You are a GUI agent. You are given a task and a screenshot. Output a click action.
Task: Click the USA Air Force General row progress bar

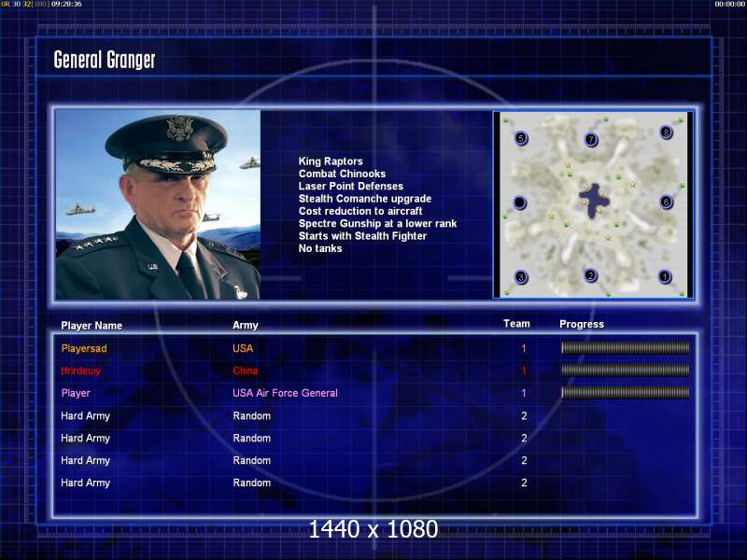[x=625, y=393]
